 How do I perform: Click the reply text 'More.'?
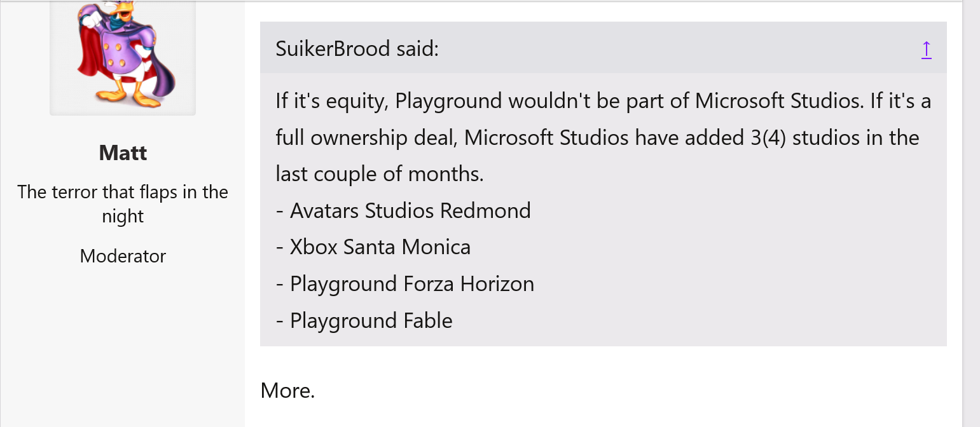pyautogui.click(x=287, y=390)
